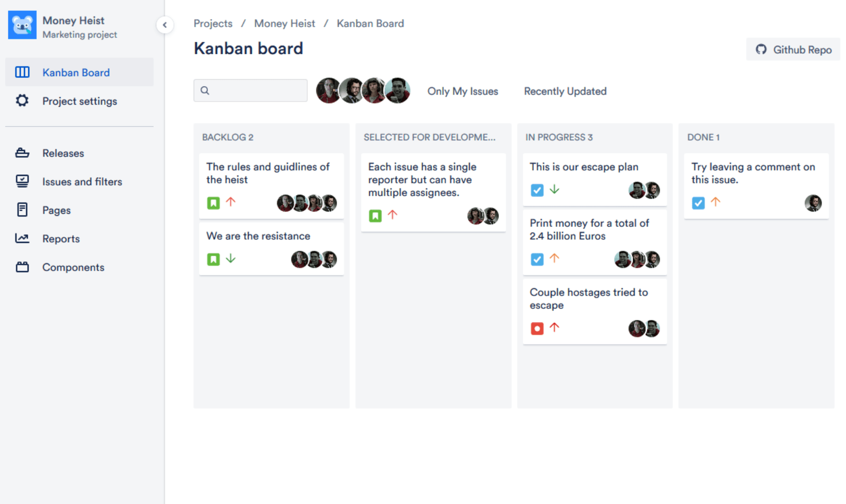This screenshot has height=504, width=846.
Task: Open 'This is our escape plan' card
Action: point(594,179)
